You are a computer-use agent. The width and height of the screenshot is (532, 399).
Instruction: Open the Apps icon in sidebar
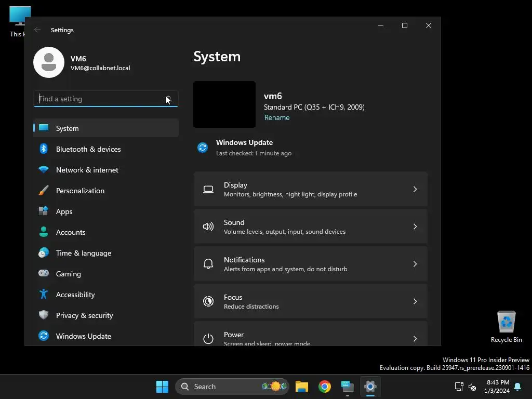coord(44,211)
